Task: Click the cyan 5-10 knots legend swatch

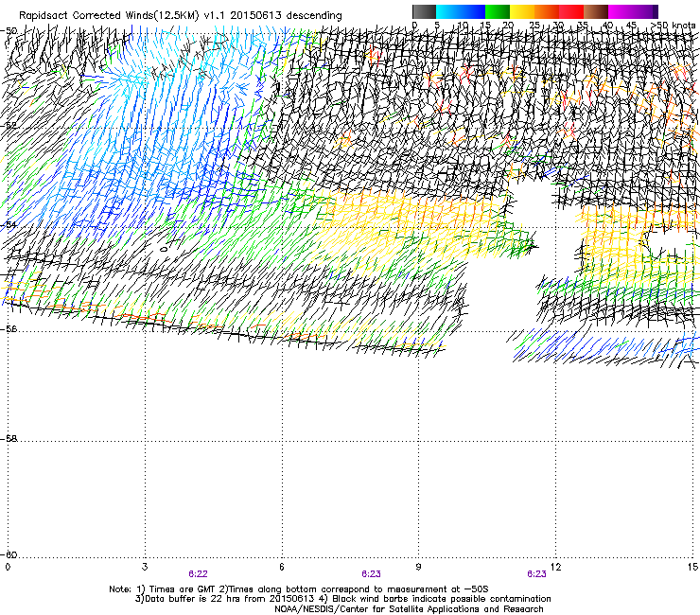Action: [448, 11]
